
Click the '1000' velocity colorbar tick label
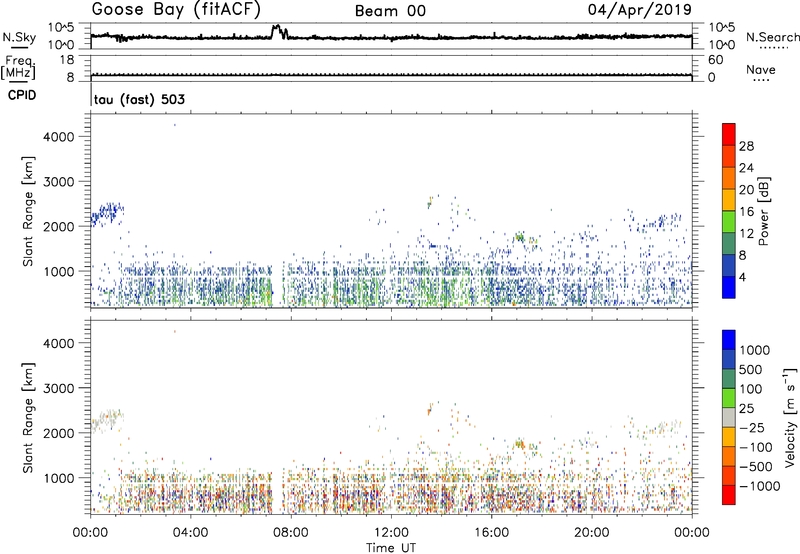(x=755, y=350)
